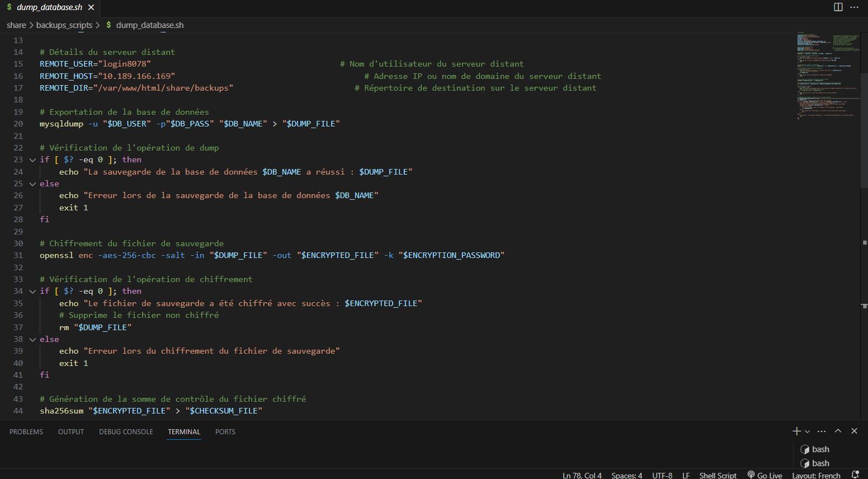Collapse the if block at line 23

32,160
